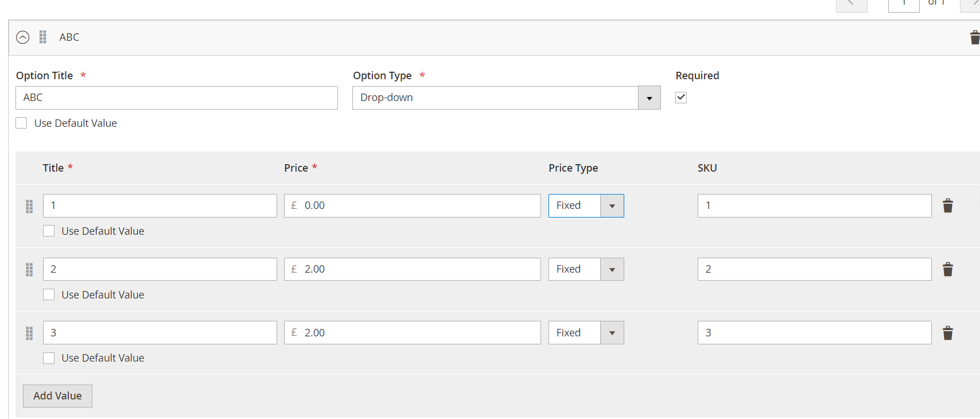Click the row 3 Price field 2.00
The height and width of the screenshot is (419, 980).
click(413, 333)
